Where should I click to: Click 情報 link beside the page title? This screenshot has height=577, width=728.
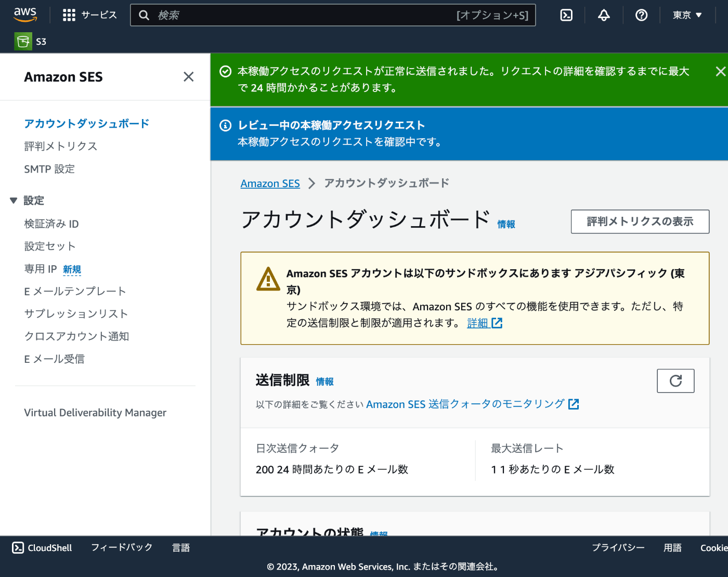pyautogui.click(x=506, y=224)
